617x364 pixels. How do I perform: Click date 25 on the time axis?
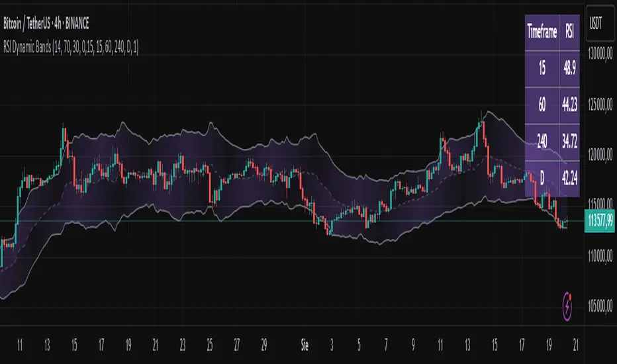[209, 345]
